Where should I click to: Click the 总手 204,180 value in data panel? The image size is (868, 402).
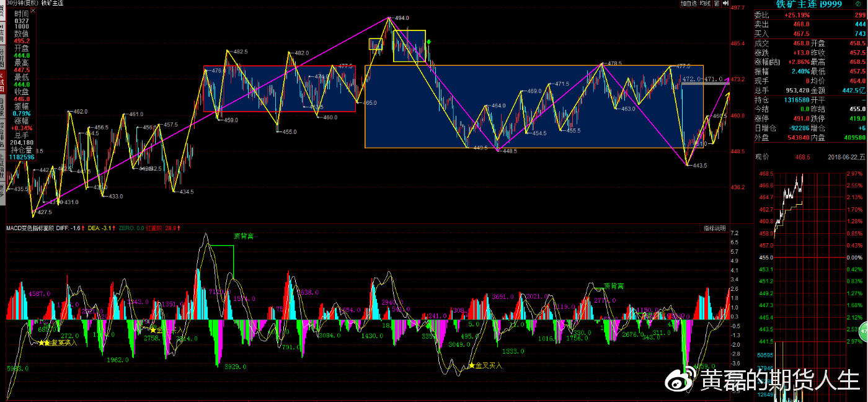(x=21, y=142)
